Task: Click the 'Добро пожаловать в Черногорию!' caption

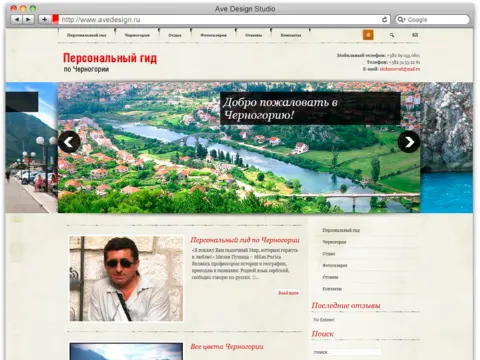Action: tap(310, 108)
